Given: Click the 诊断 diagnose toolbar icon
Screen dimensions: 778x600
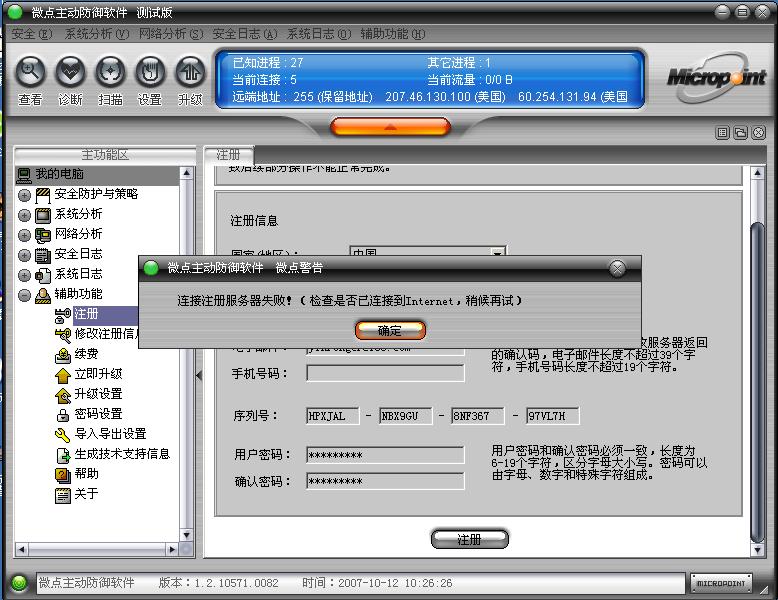Looking at the screenshot, I should [71, 72].
